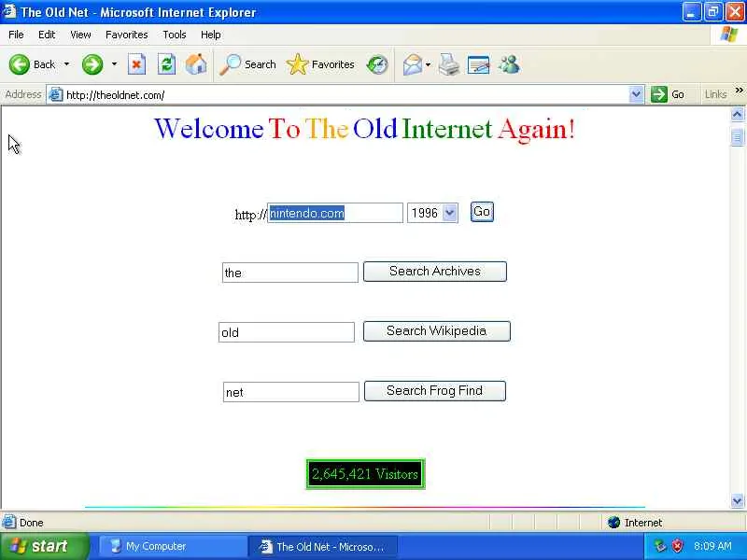The height and width of the screenshot is (560, 747).
Task: Open the History icon
Action: point(377,64)
